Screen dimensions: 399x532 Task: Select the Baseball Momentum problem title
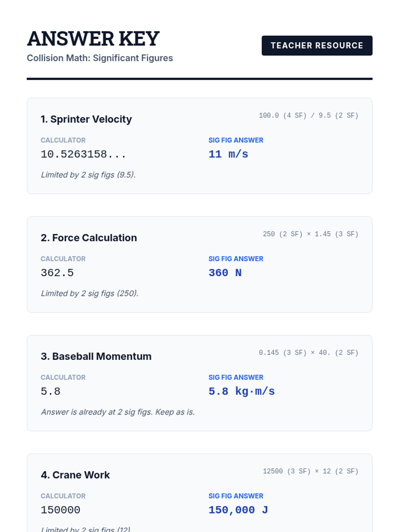[96, 356]
